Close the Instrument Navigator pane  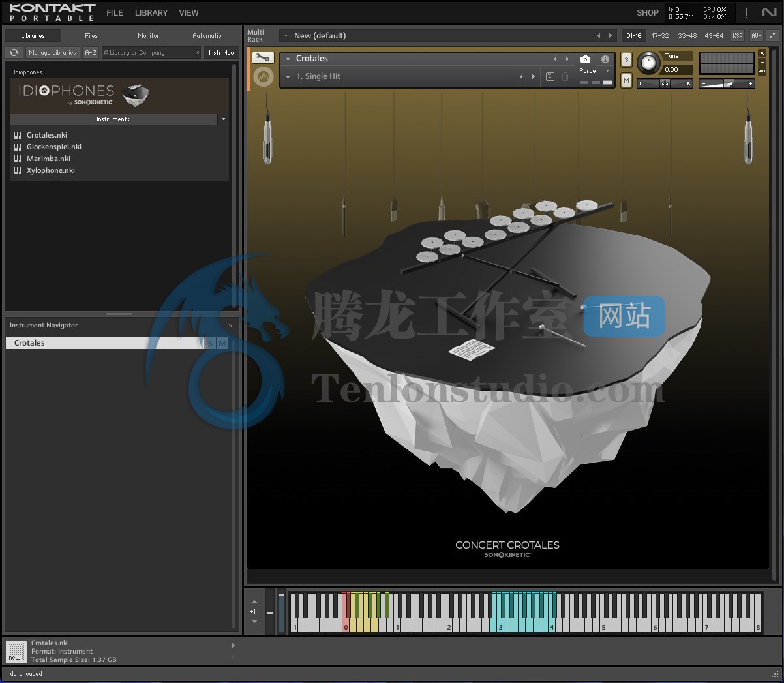click(x=230, y=326)
